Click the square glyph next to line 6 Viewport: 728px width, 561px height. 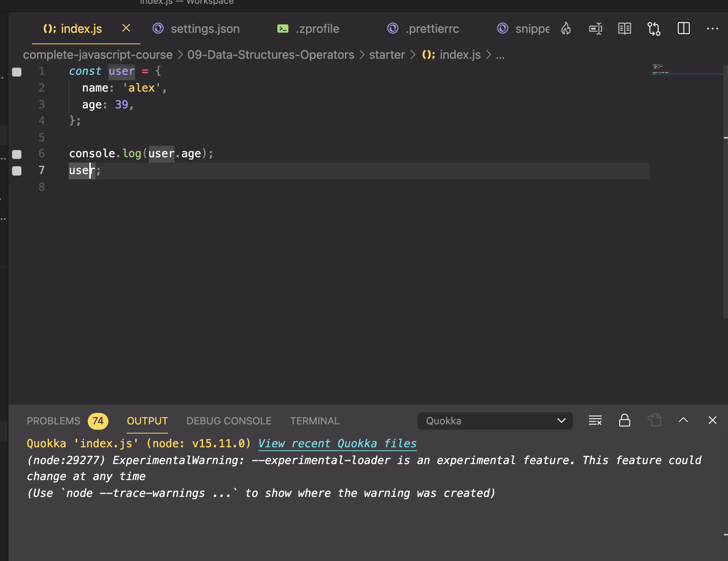coord(17,155)
